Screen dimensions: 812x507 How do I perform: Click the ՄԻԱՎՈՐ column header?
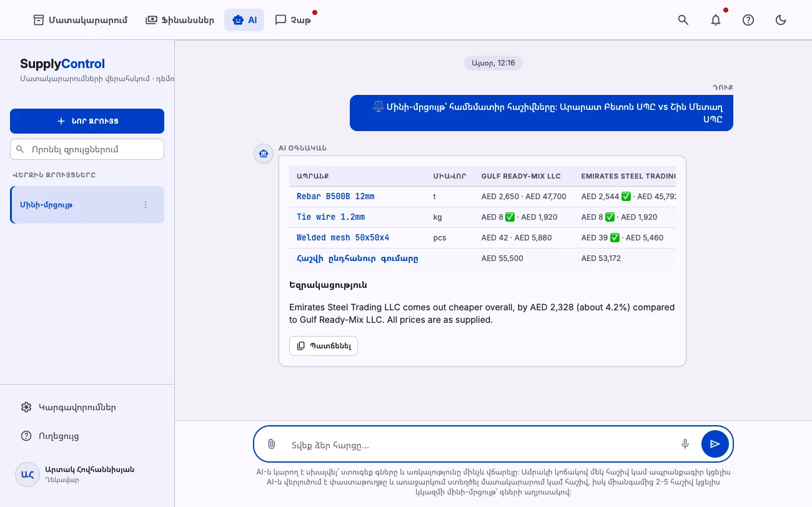450,177
